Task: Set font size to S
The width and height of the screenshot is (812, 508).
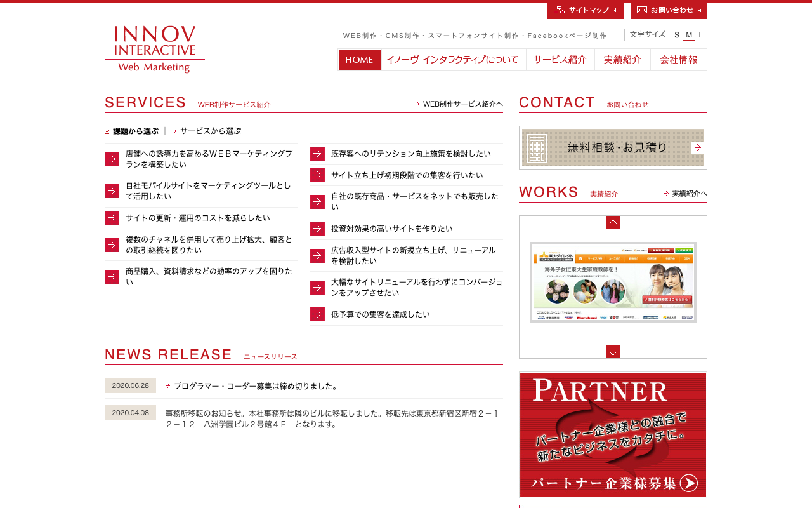Action: point(677,35)
